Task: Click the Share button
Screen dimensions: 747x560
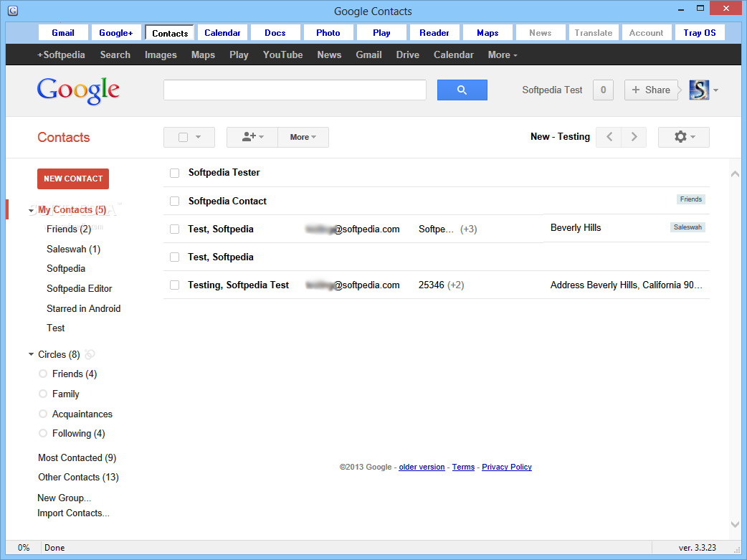Action: [x=651, y=90]
